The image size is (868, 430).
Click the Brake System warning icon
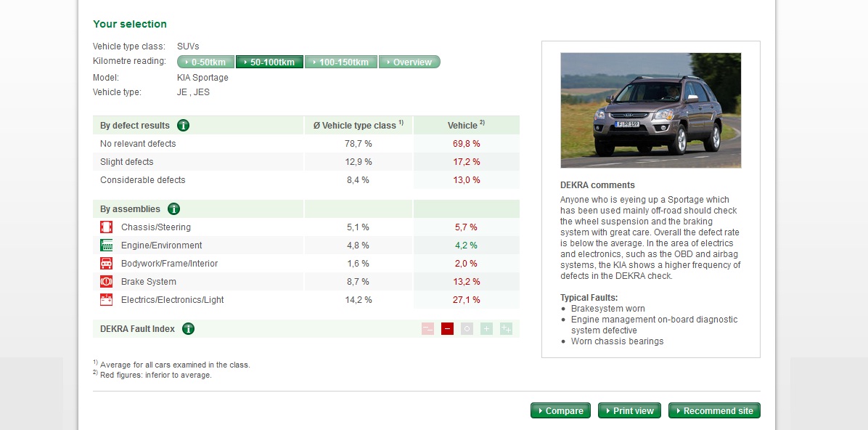(106, 282)
